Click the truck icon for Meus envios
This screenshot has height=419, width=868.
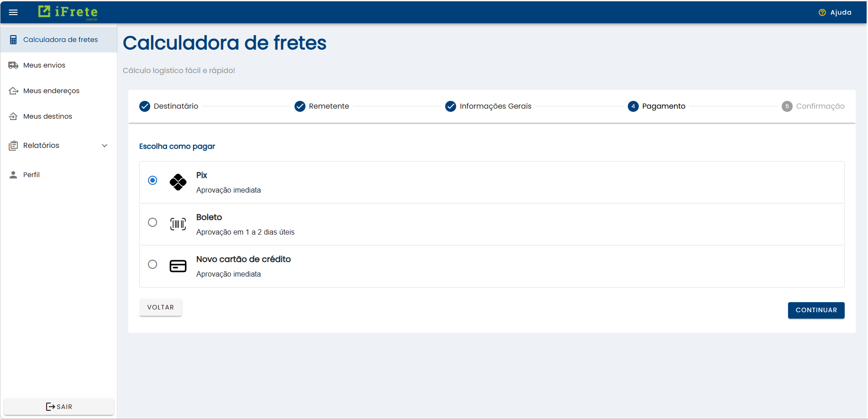(13, 65)
